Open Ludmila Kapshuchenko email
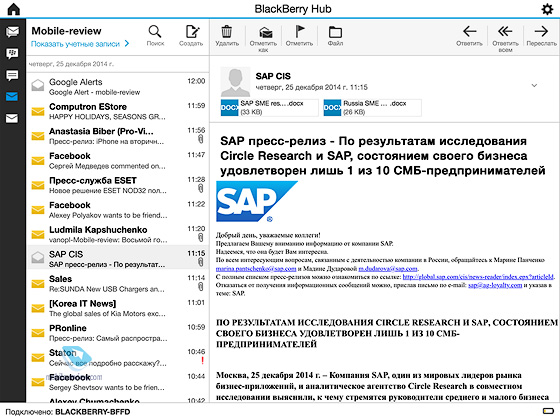Viewport: 560px width, 420px height. coord(118,234)
